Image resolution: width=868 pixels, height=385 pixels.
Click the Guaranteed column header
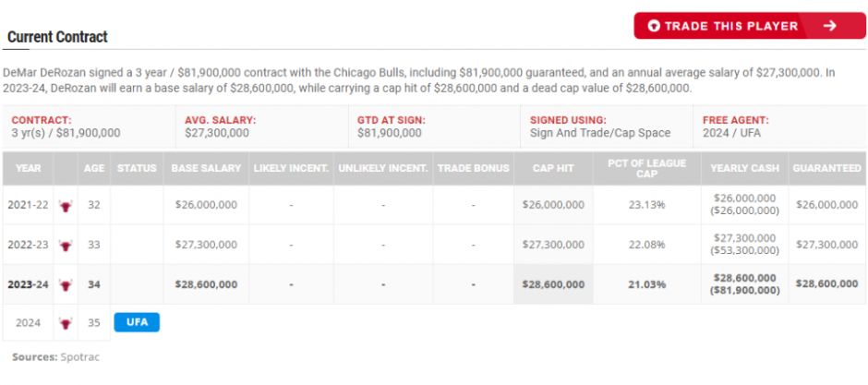click(827, 168)
